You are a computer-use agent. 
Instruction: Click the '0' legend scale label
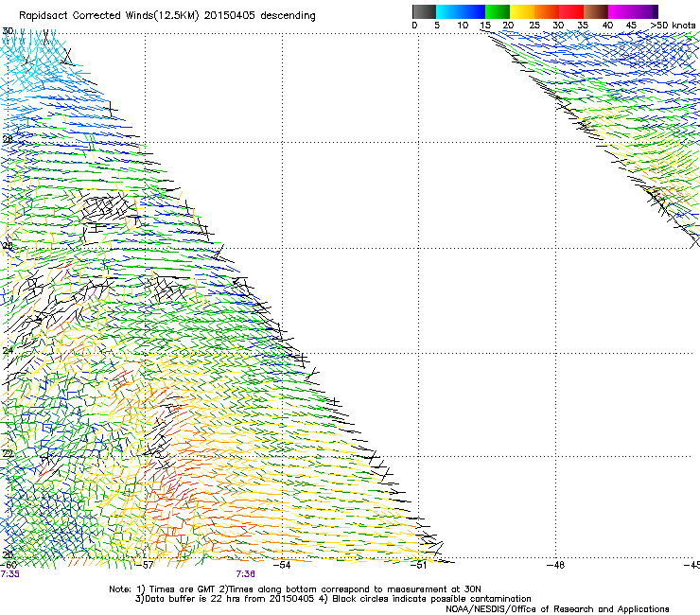pos(414,26)
